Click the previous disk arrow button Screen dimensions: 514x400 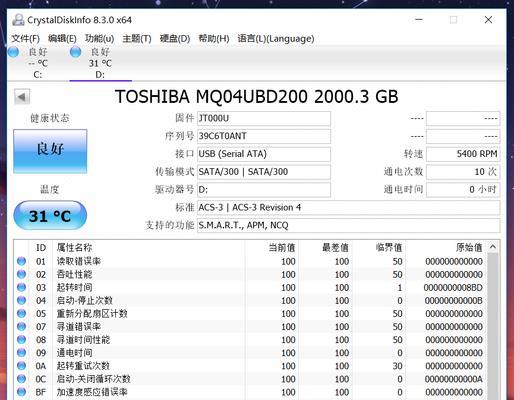click(x=22, y=97)
